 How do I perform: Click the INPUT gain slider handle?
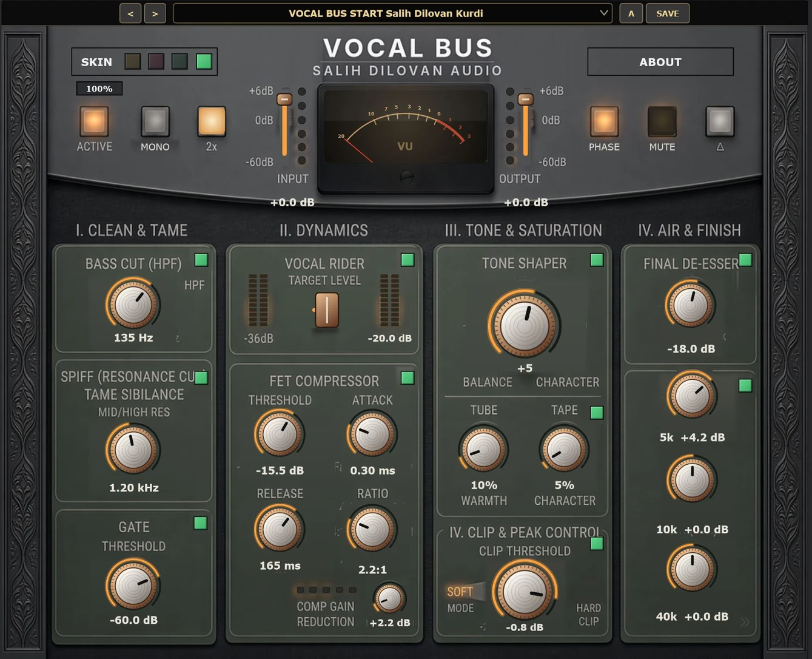pos(284,99)
